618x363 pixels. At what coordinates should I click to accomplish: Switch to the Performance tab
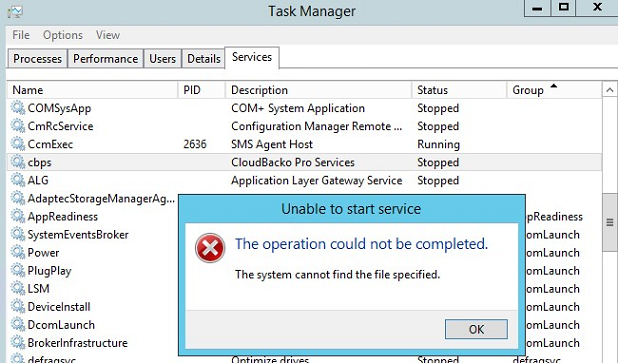click(x=106, y=59)
